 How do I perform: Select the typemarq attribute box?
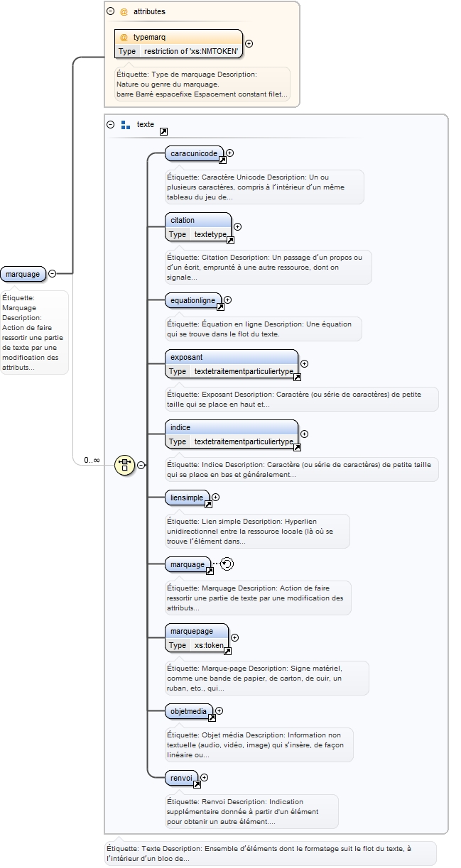coord(178,44)
